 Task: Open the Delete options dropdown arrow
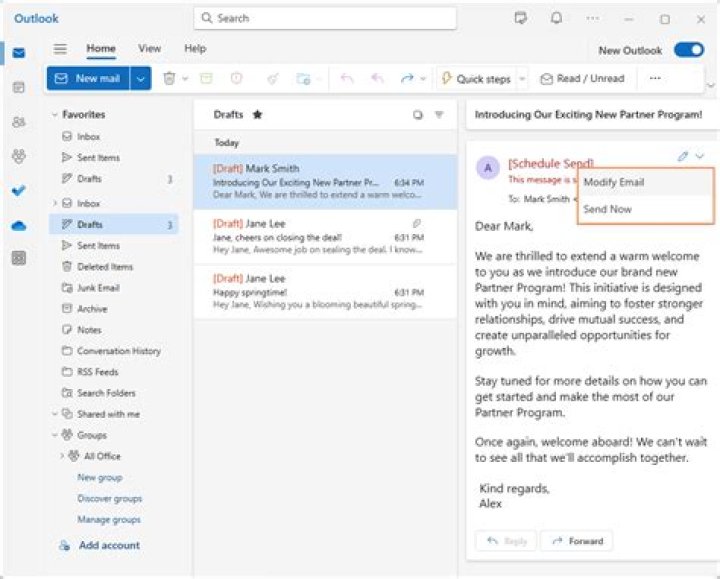coord(185,79)
